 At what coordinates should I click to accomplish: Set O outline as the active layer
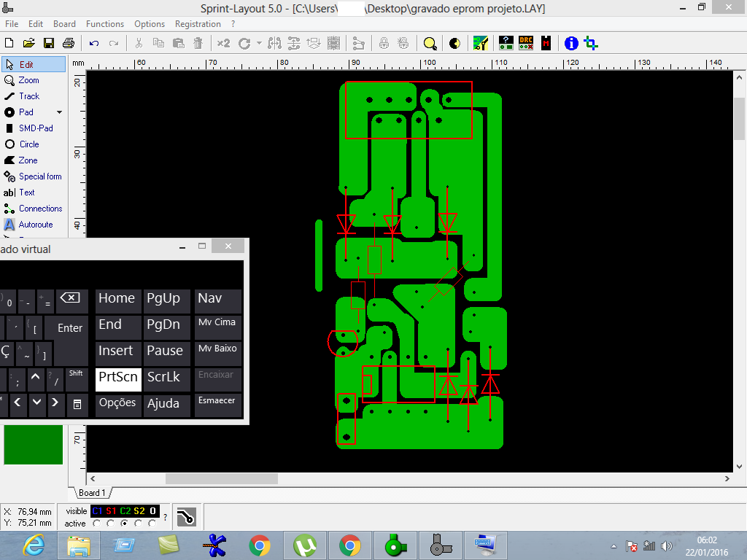click(x=152, y=524)
